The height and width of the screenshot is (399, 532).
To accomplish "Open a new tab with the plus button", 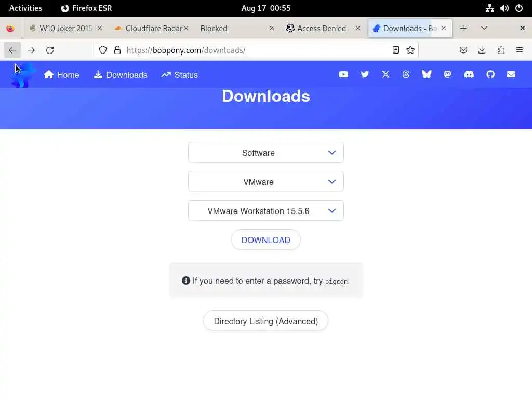I will tap(463, 29).
